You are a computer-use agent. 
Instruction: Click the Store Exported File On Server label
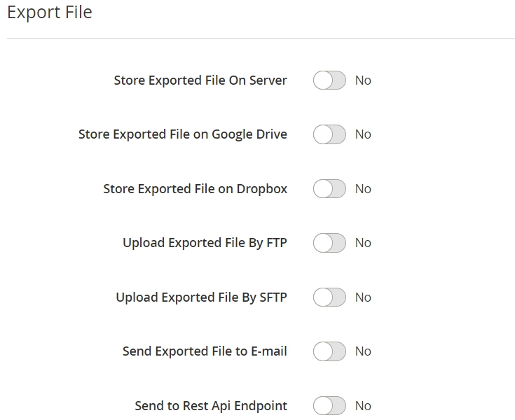point(200,80)
